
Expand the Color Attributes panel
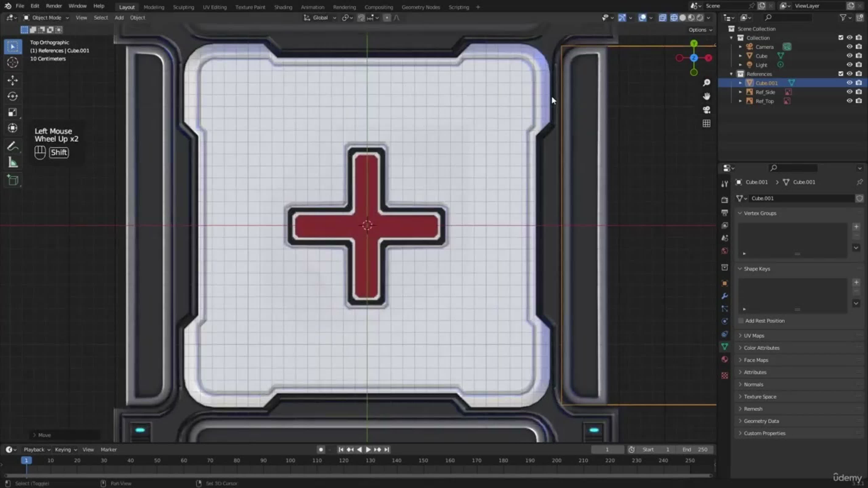[762, 348]
